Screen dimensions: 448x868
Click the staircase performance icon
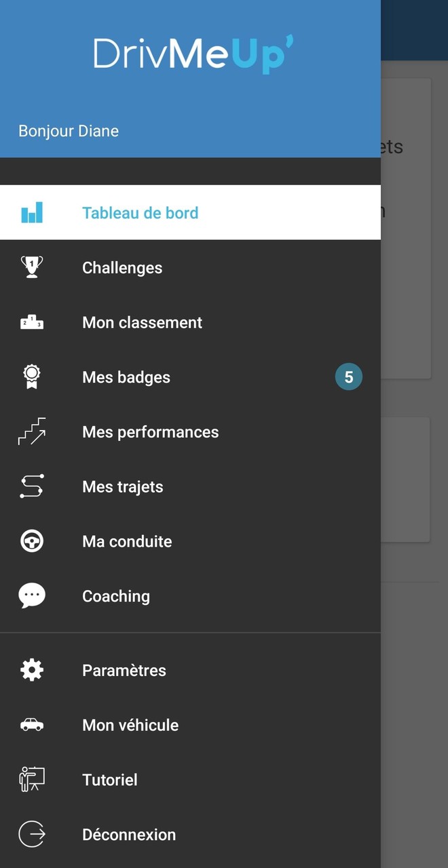click(32, 432)
